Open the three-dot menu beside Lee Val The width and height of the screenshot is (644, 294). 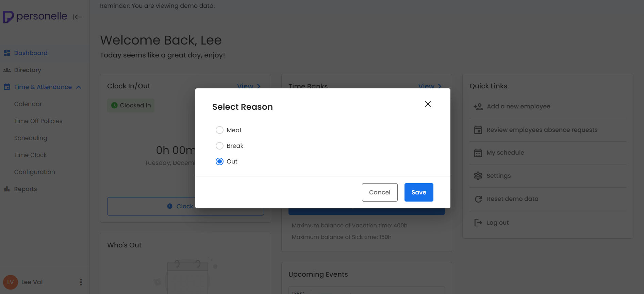pyautogui.click(x=81, y=282)
